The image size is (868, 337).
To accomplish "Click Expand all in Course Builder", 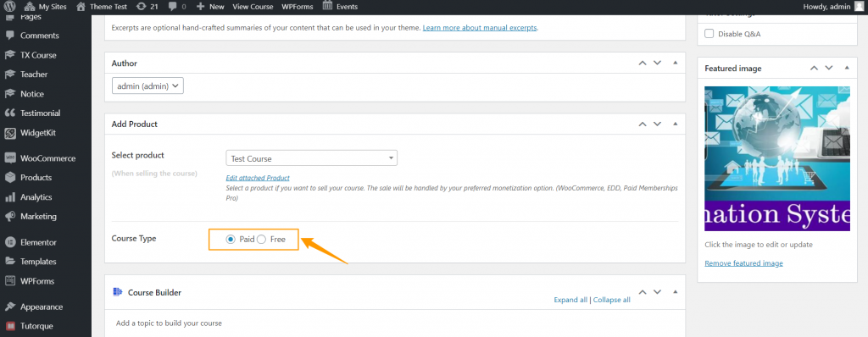I will click(570, 300).
